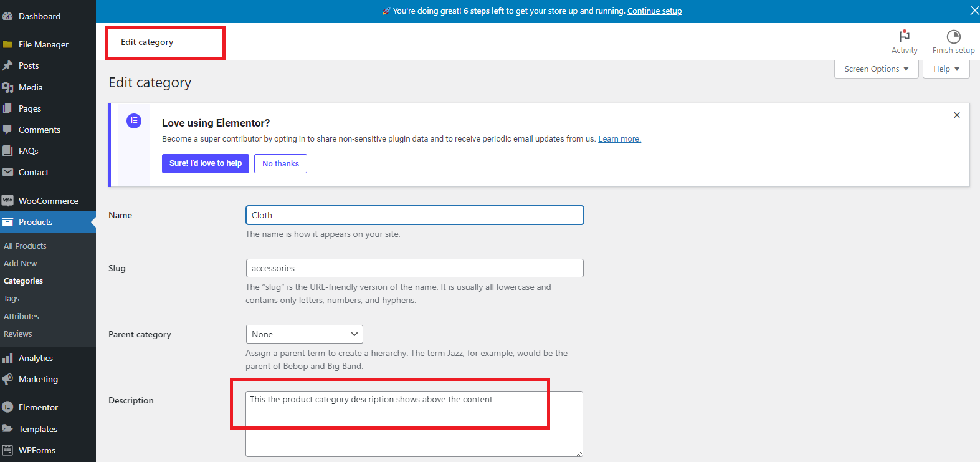Screen dimensions: 980x462
Task: Click Sure! I'd love to help
Action: coord(206,163)
